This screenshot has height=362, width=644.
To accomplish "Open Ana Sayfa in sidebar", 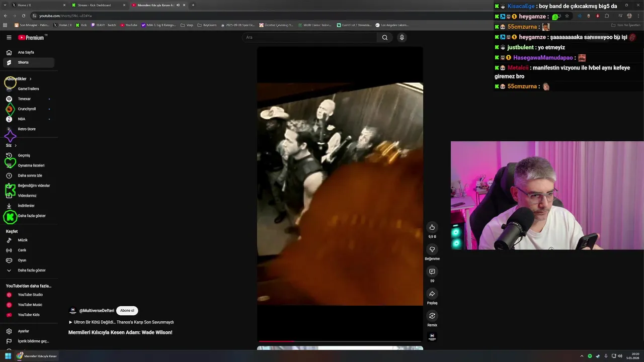I will tap(29, 52).
